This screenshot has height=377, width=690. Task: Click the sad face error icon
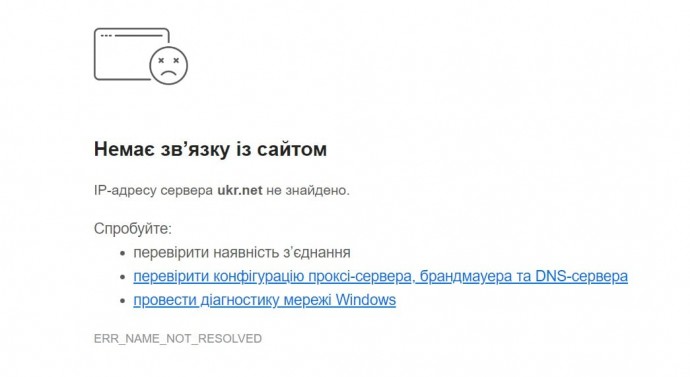click(x=169, y=66)
